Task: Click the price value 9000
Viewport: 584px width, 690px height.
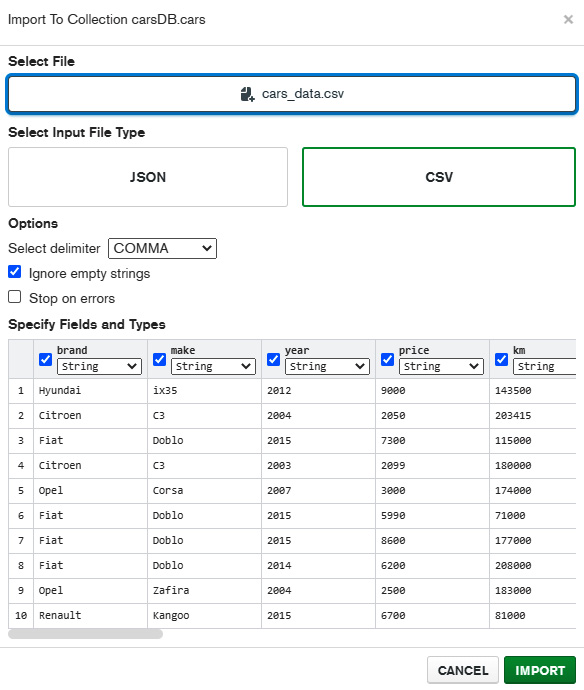Action: pos(393,390)
